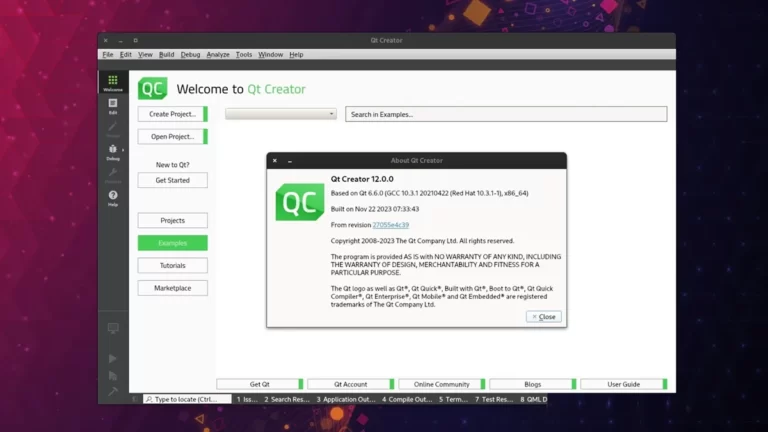
Task: Click the New to Qt? label
Action: (x=172, y=165)
